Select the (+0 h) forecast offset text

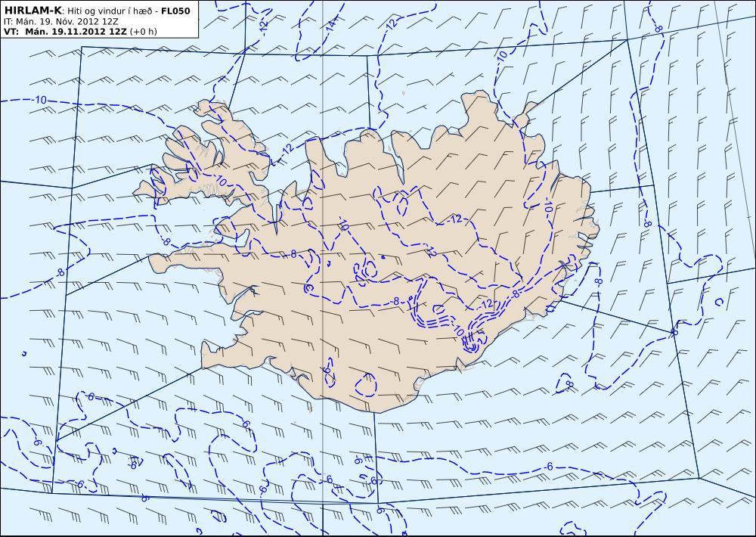[x=143, y=32]
